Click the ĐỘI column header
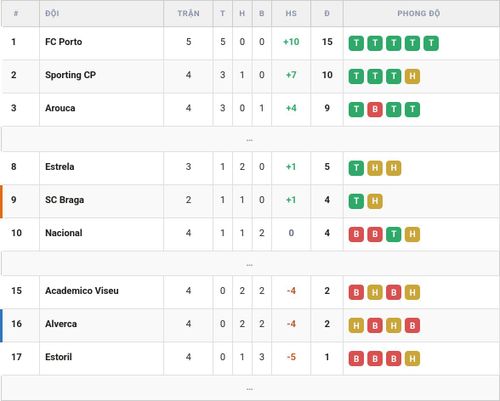Screen dimensions: 500x401 point(52,13)
